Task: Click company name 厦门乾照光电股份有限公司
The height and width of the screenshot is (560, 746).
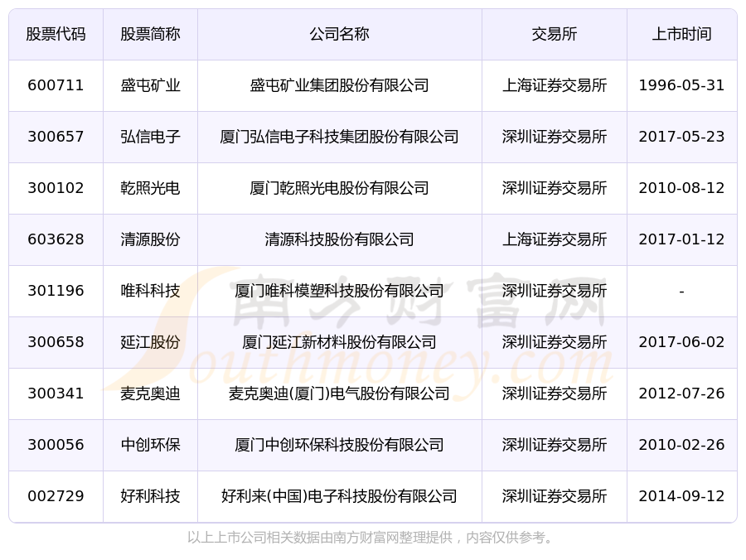Action: point(339,188)
